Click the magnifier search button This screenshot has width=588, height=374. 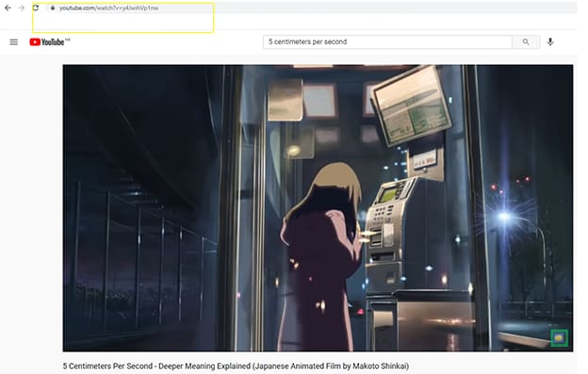click(x=526, y=42)
